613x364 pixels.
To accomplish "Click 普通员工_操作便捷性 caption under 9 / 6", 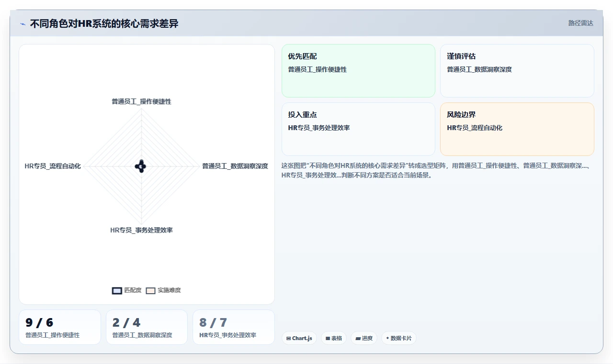I will tap(53, 335).
